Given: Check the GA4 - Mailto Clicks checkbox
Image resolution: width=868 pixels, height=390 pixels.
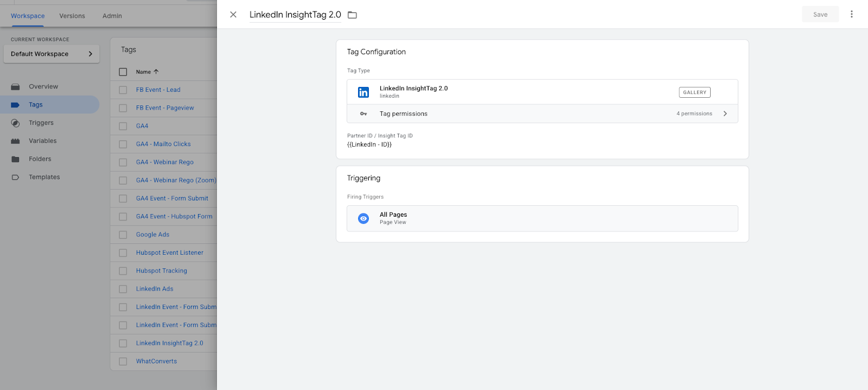Looking at the screenshot, I should [x=123, y=144].
